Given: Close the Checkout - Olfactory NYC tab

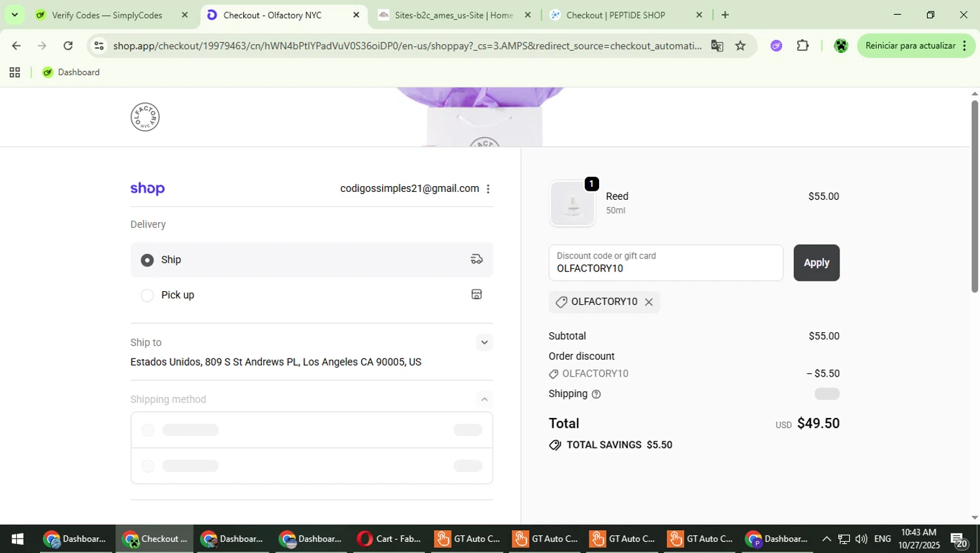Looking at the screenshot, I should [x=356, y=15].
